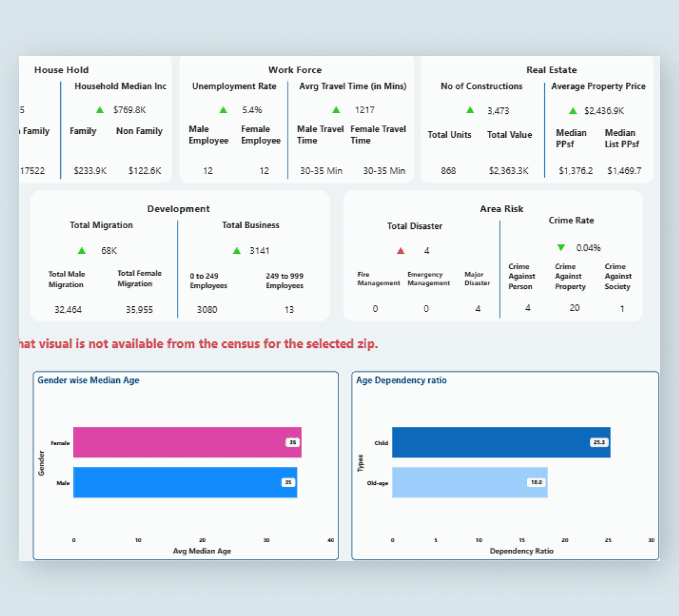Click green arrow beside Avrg Travel Time 1217
This screenshot has width=679, height=616.
pos(336,110)
